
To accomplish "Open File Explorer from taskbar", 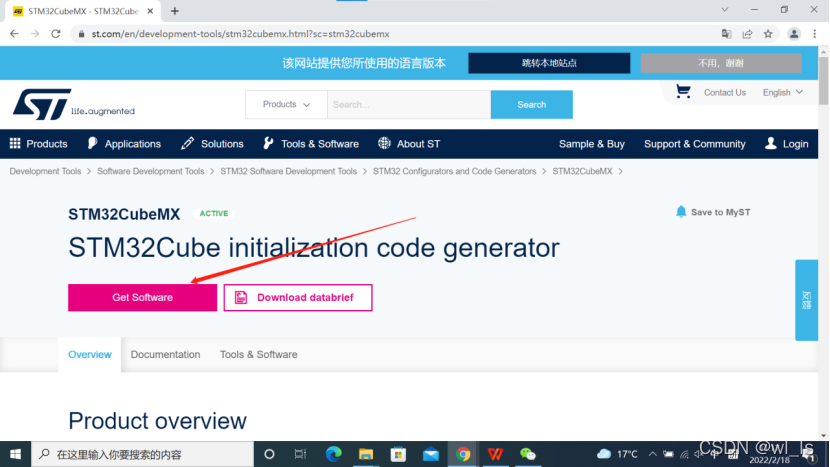I will [366, 454].
